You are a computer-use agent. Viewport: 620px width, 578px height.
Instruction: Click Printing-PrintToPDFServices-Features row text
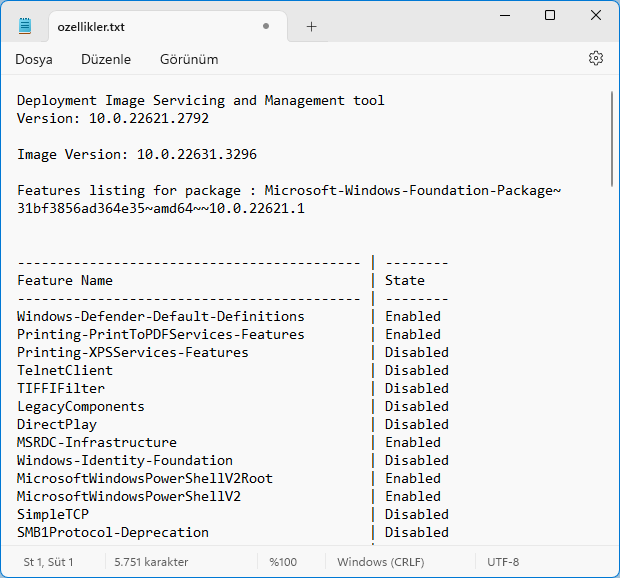click(161, 334)
